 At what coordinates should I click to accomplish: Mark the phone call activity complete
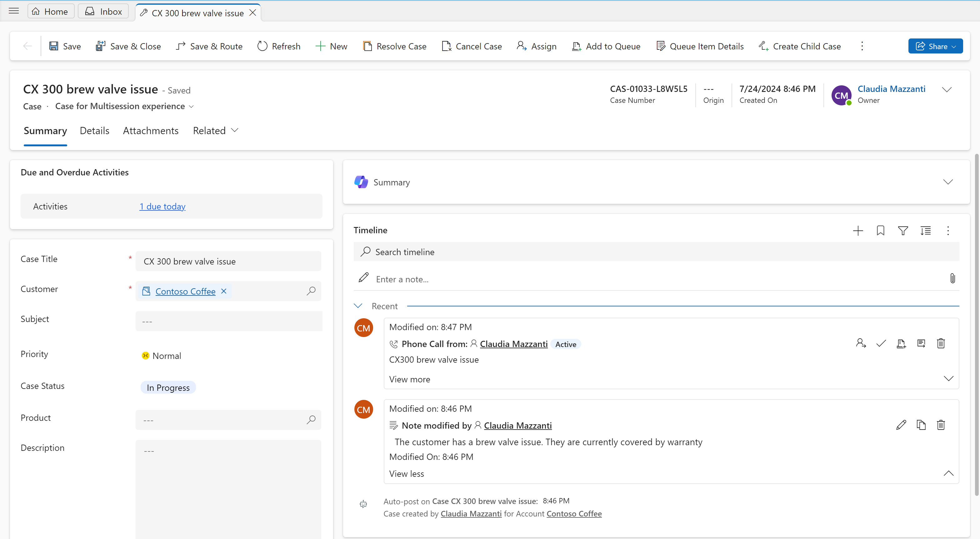pyautogui.click(x=881, y=343)
